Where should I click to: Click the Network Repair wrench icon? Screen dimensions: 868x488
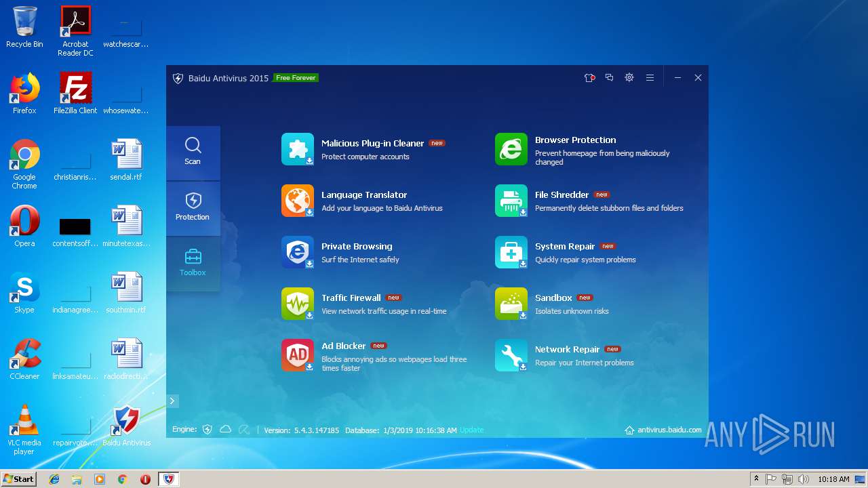point(511,355)
